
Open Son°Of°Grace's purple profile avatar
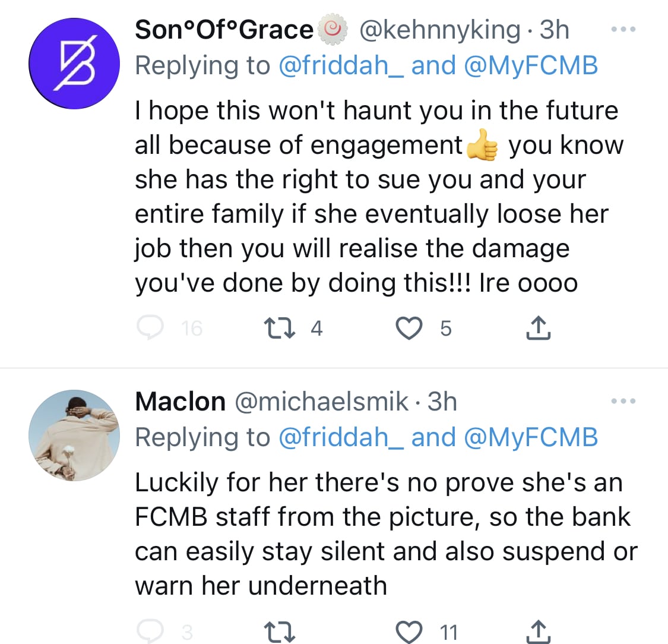pyautogui.click(x=74, y=65)
